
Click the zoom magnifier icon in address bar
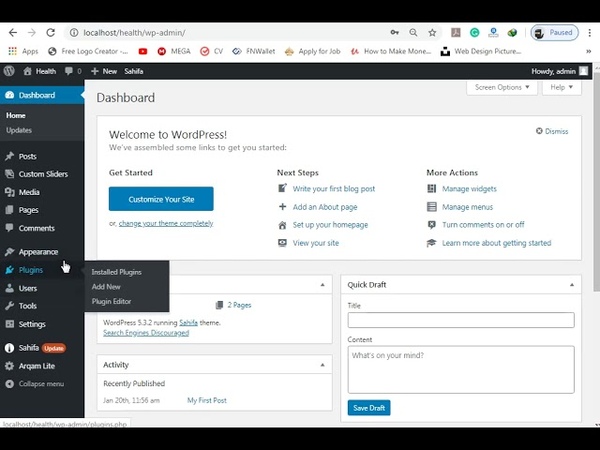(413, 33)
